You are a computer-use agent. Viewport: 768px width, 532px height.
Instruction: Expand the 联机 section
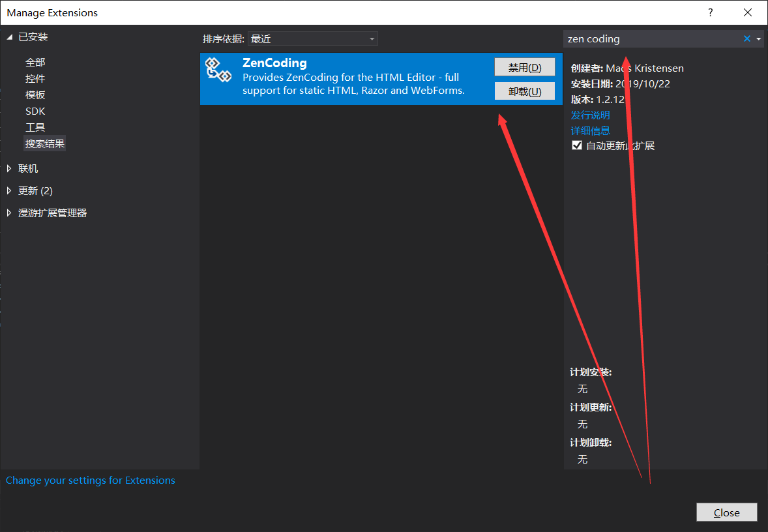coord(9,168)
